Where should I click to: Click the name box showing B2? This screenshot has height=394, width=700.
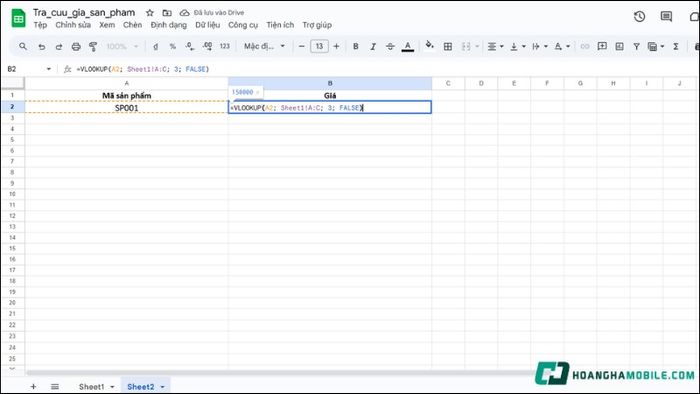click(x=29, y=69)
